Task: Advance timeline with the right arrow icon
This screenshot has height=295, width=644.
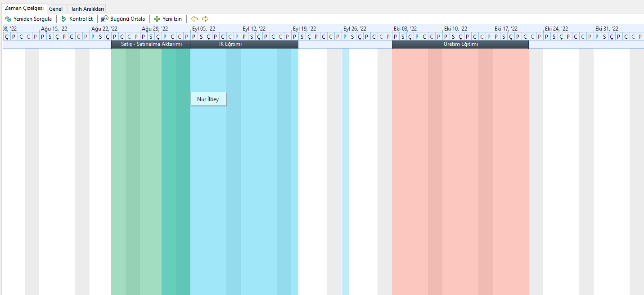Action: pyautogui.click(x=205, y=19)
